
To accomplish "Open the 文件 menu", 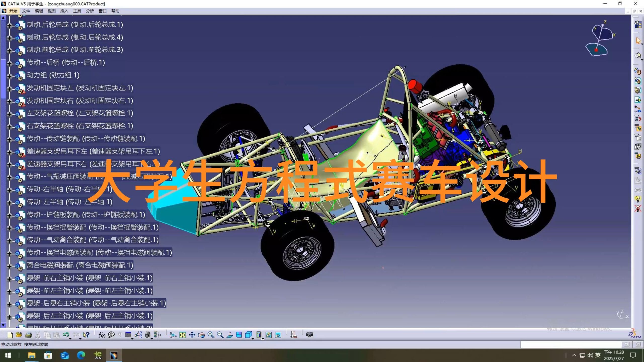I will 26,11.
